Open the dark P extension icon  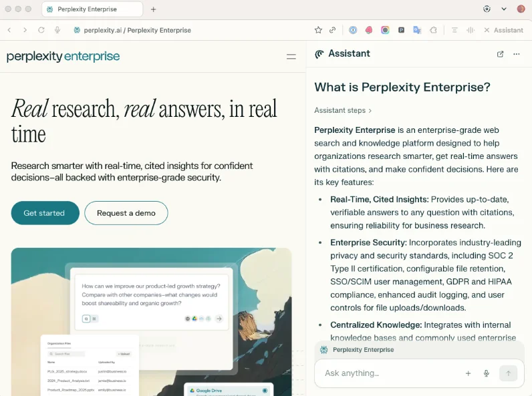(x=401, y=30)
